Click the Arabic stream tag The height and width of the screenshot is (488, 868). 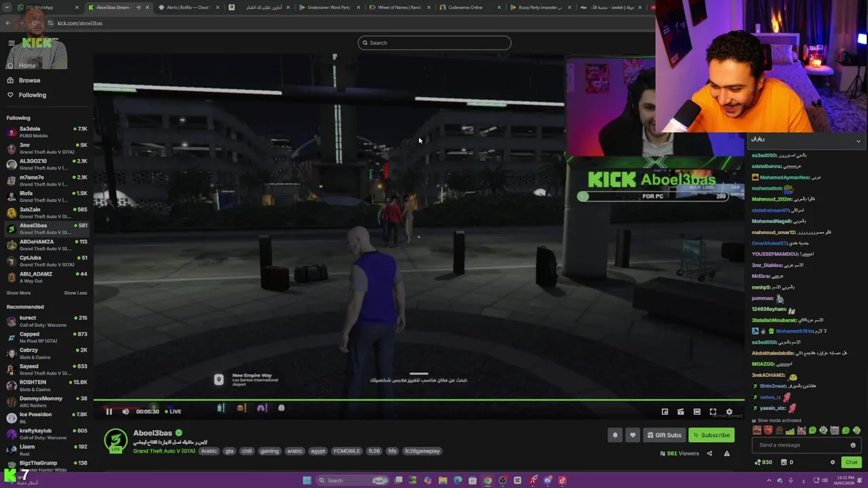pos(209,451)
